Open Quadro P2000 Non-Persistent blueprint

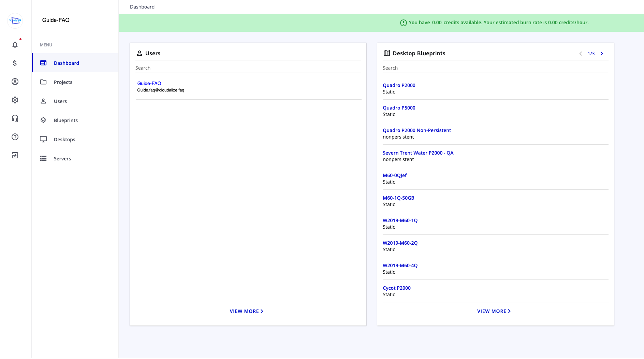tap(416, 130)
